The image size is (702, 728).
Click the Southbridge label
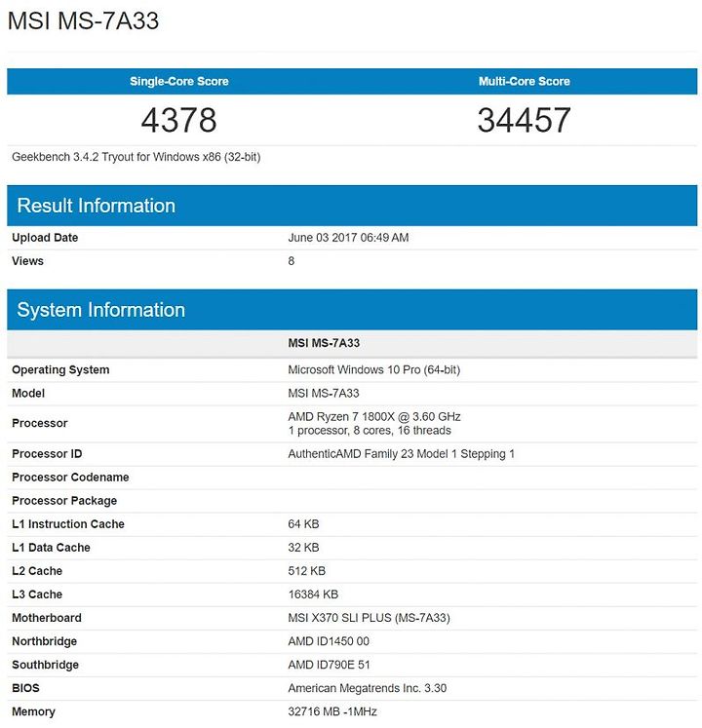click(x=46, y=665)
